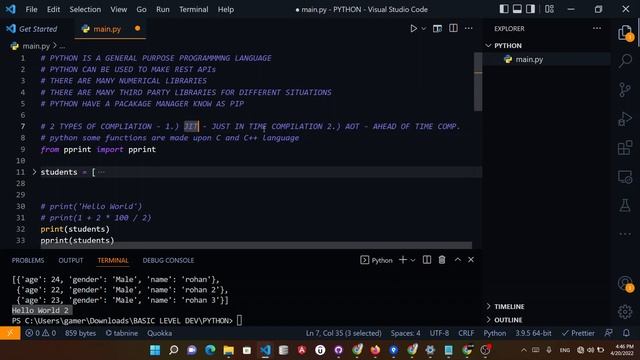Show errors and warnings count
Viewport: 640px width, 360px height.
point(40,333)
